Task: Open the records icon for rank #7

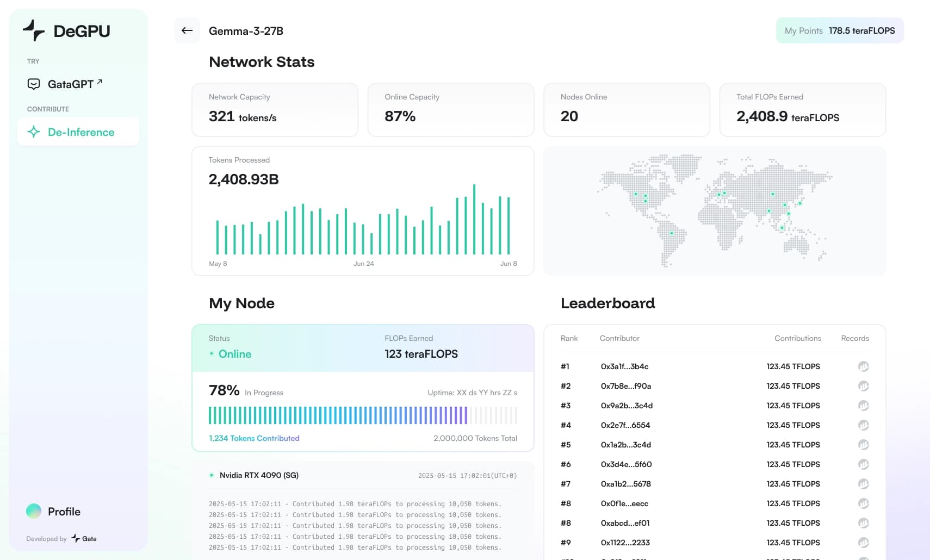Action: [863, 484]
